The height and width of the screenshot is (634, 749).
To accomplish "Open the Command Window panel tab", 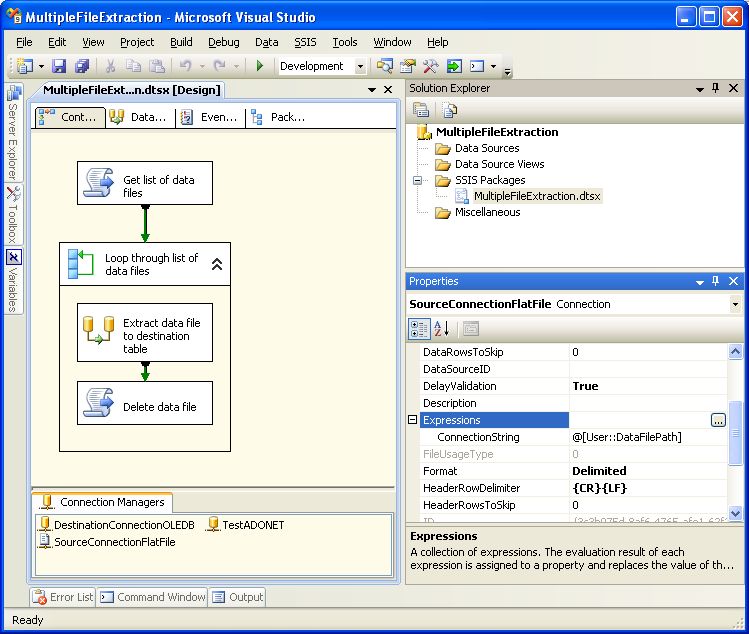I will pyautogui.click(x=153, y=597).
